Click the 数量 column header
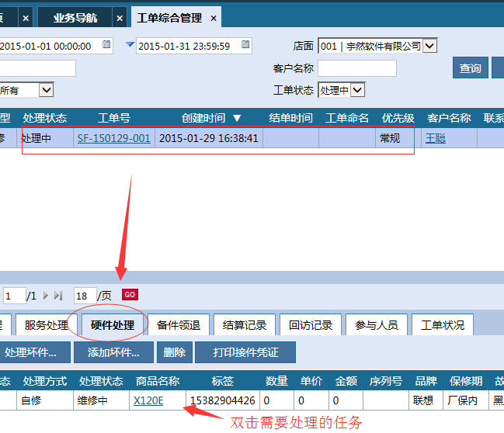Viewport: 504px width, 433px height. [x=276, y=381]
